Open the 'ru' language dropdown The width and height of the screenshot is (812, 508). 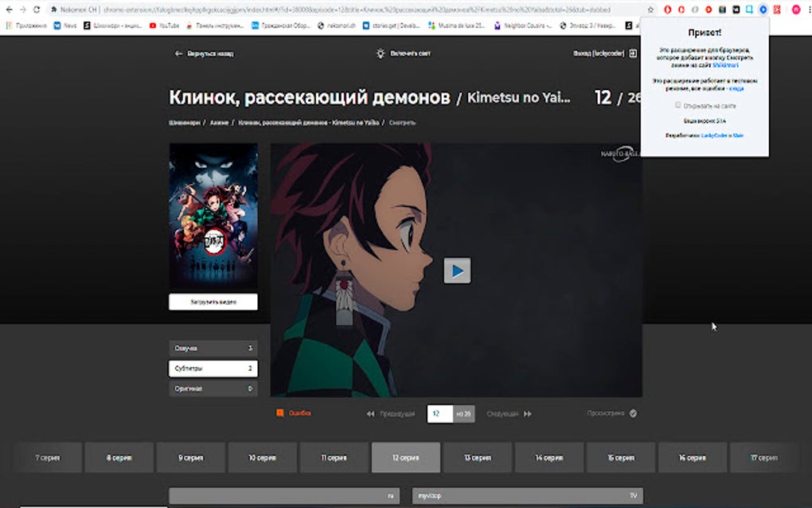point(284,495)
